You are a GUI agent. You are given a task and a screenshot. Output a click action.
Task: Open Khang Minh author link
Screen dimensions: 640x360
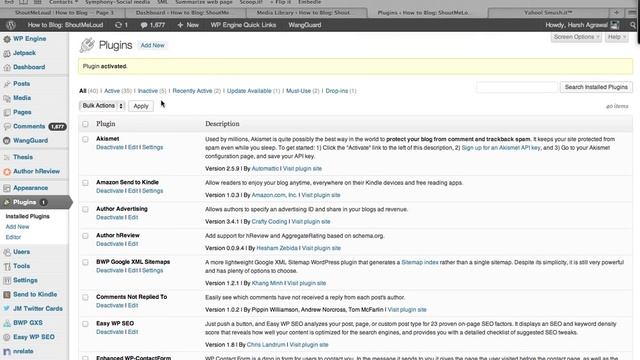tap(267, 283)
